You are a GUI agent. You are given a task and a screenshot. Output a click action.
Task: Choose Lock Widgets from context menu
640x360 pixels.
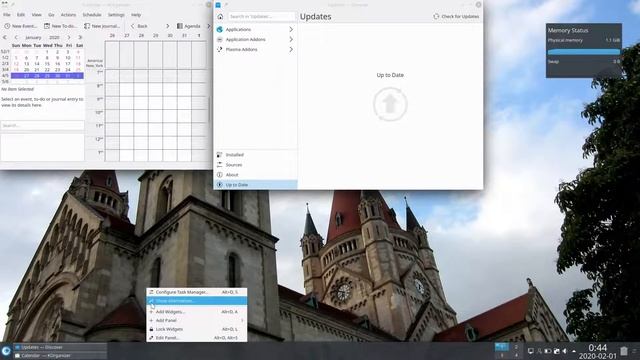[197, 329]
